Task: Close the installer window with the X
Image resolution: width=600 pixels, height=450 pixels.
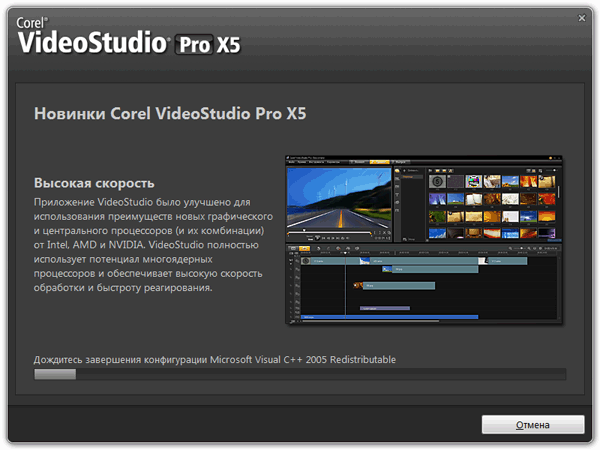Action: (x=582, y=18)
